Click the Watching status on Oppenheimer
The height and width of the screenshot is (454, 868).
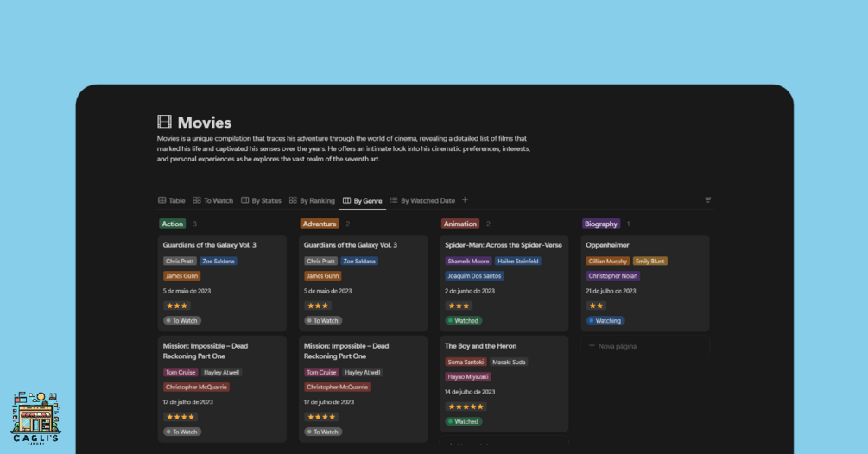point(605,321)
